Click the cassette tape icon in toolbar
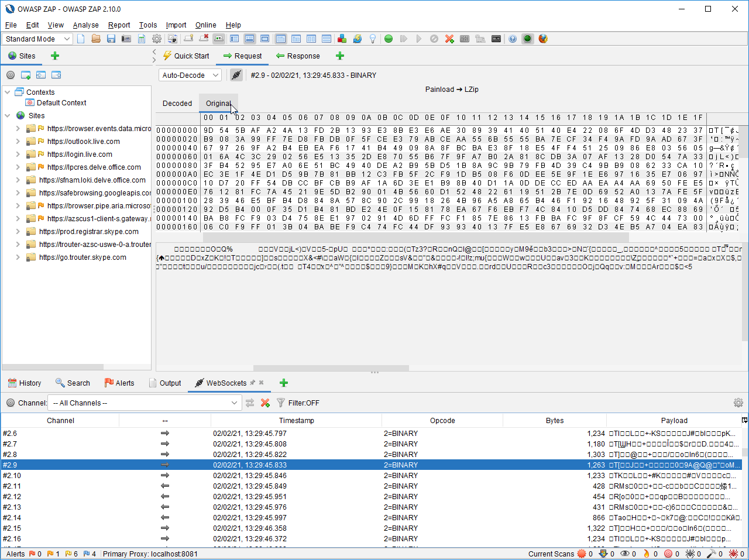Screen dimensions: 749x560 (x=496, y=39)
